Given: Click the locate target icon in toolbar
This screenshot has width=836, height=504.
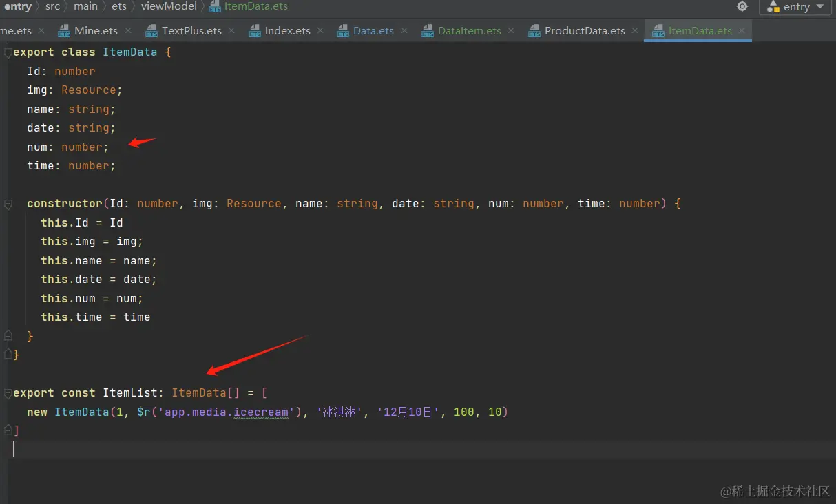Looking at the screenshot, I should (x=742, y=6).
